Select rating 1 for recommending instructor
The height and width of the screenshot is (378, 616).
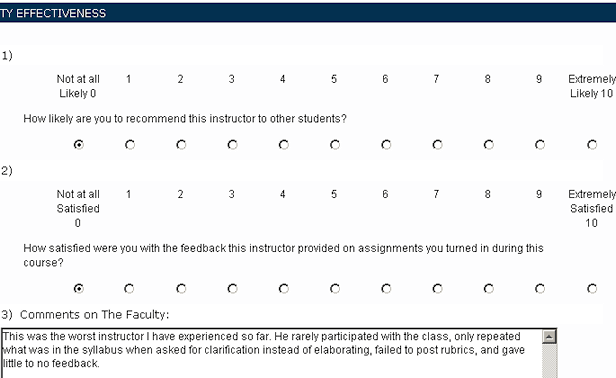[130, 145]
